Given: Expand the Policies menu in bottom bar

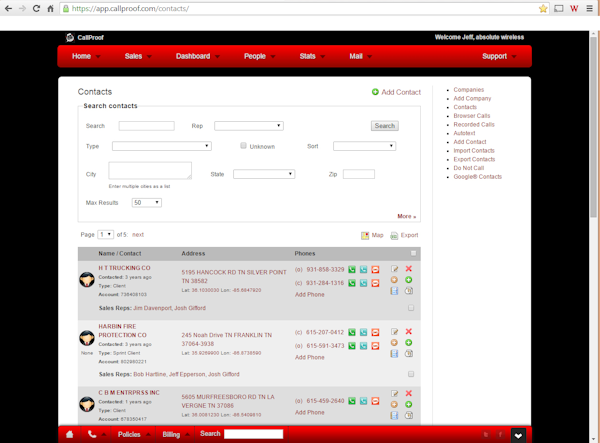Looking at the screenshot, I should (134, 434).
